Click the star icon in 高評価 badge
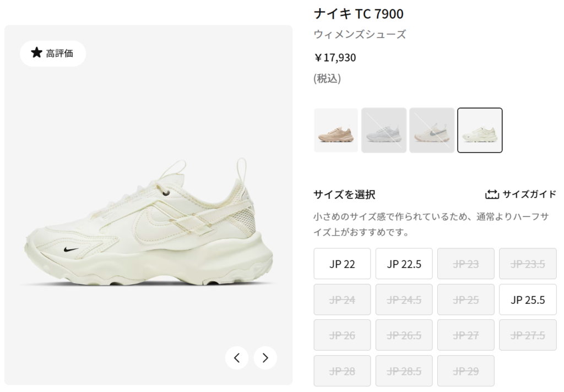 [36, 53]
